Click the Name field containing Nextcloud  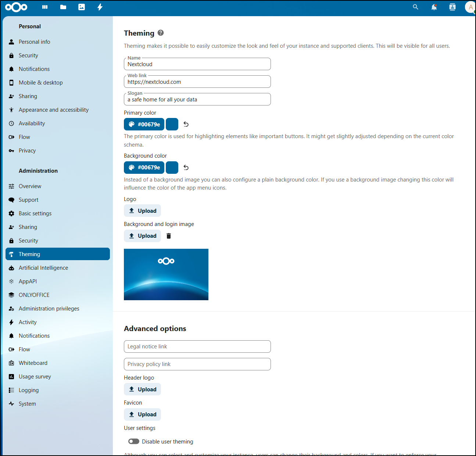(197, 64)
